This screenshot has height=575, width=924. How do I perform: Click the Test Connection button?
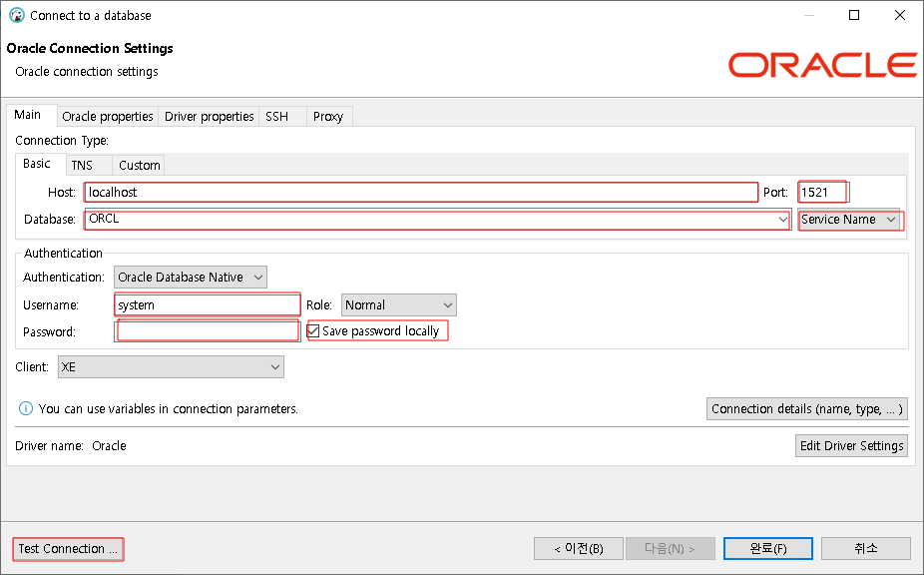(x=69, y=548)
